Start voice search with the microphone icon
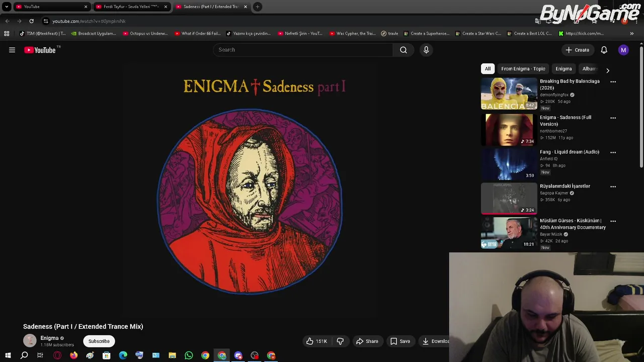 426,50
